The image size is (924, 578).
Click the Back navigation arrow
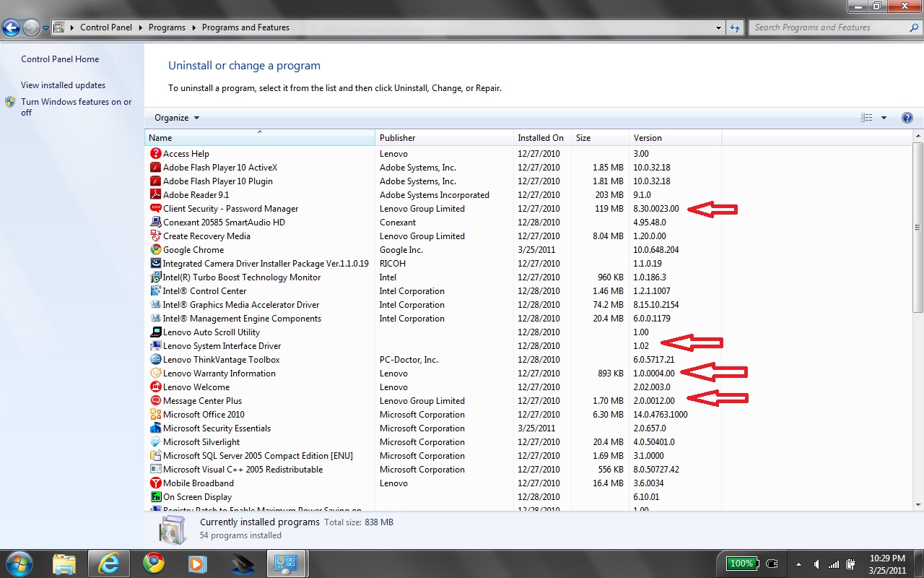click(x=11, y=28)
